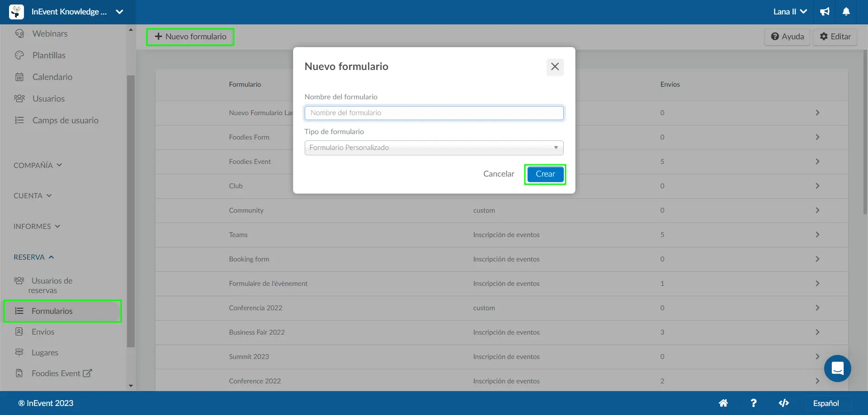Click the Formularios list icon
Screen dimensions: 868x415
19,311
